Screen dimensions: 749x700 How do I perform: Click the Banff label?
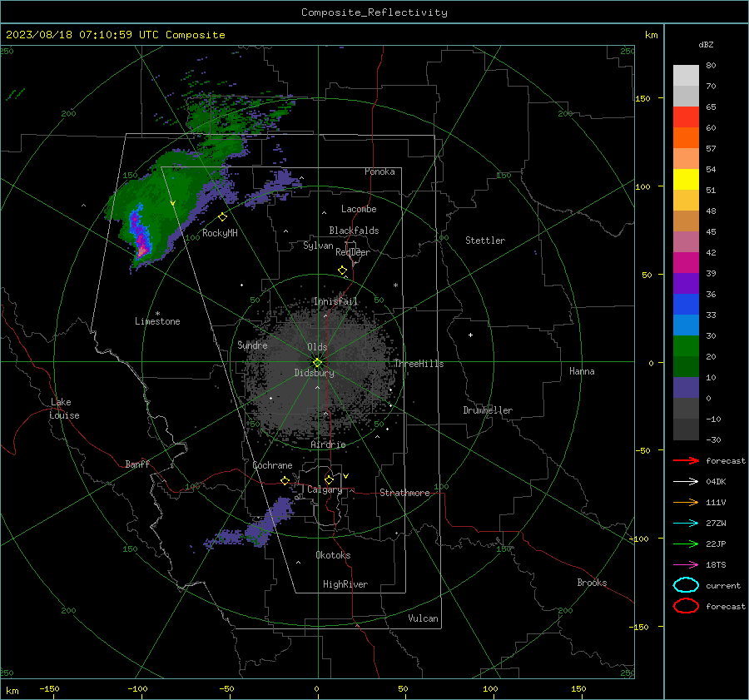pos(137,464)
